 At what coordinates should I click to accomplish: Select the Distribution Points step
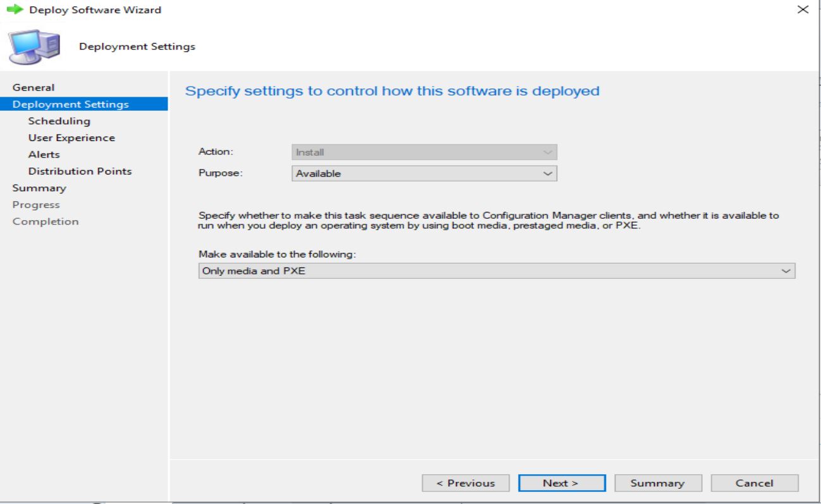[x=80, y=171]
